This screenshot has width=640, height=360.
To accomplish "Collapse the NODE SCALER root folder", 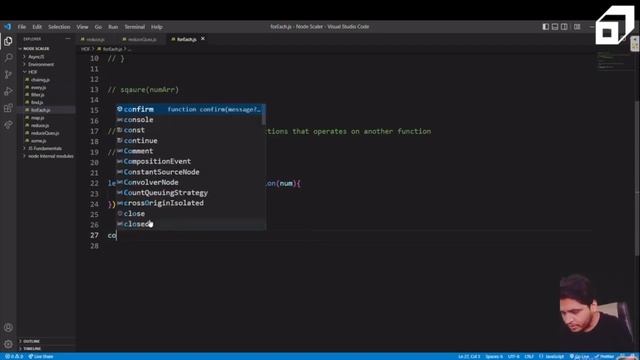I will click(x=36, y=49).
